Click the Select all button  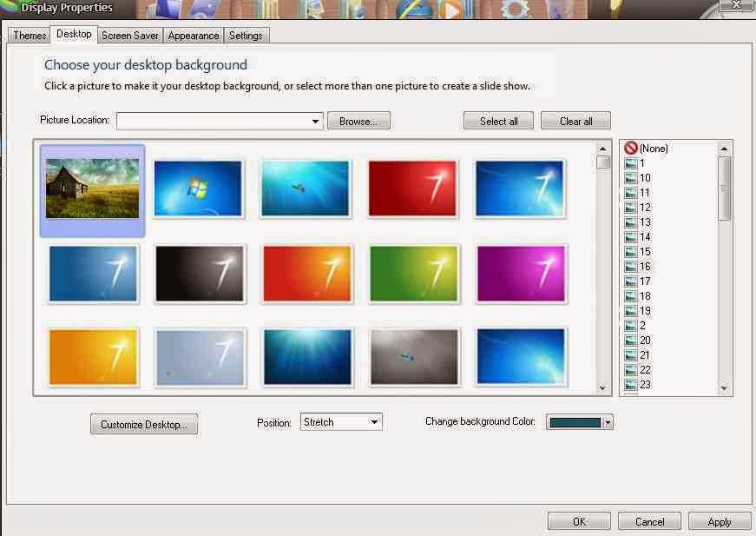pyautogui.click(x=498, y=121)
